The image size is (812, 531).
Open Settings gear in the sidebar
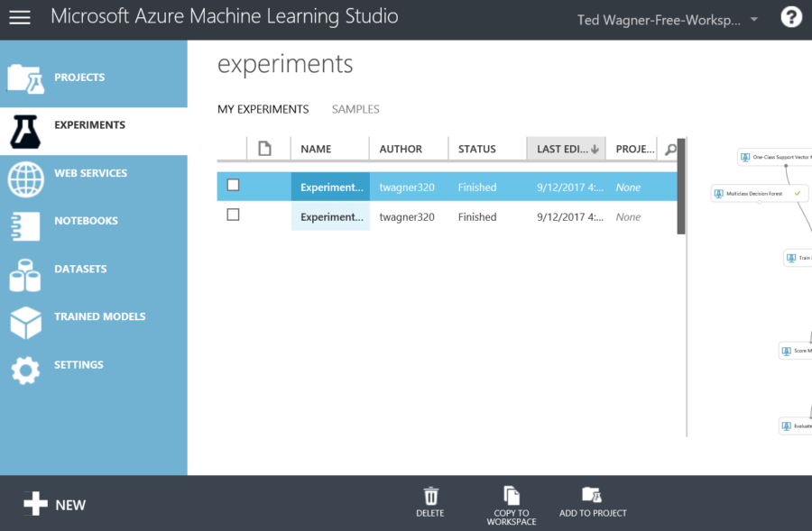tap(25, 370)
